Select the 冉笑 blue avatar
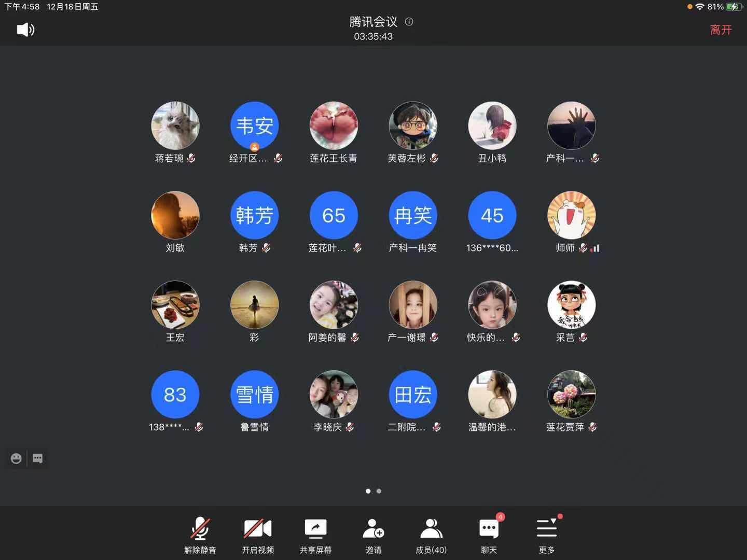Screen dimensions: 747x560 point(413,215)
